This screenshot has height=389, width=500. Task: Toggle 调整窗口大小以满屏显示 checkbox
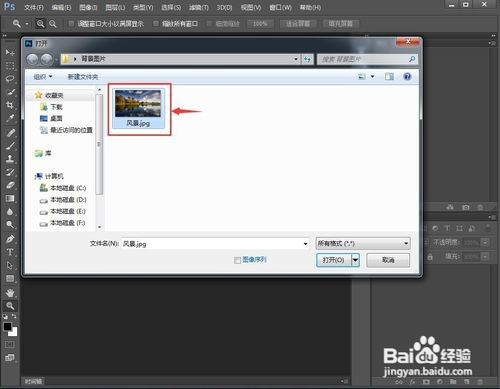(x=71, y=23)
